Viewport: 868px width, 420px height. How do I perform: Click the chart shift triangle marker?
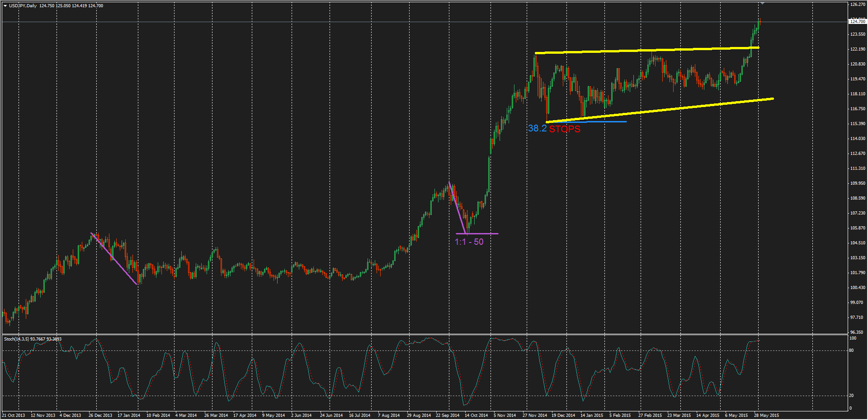tap(762, 3)
